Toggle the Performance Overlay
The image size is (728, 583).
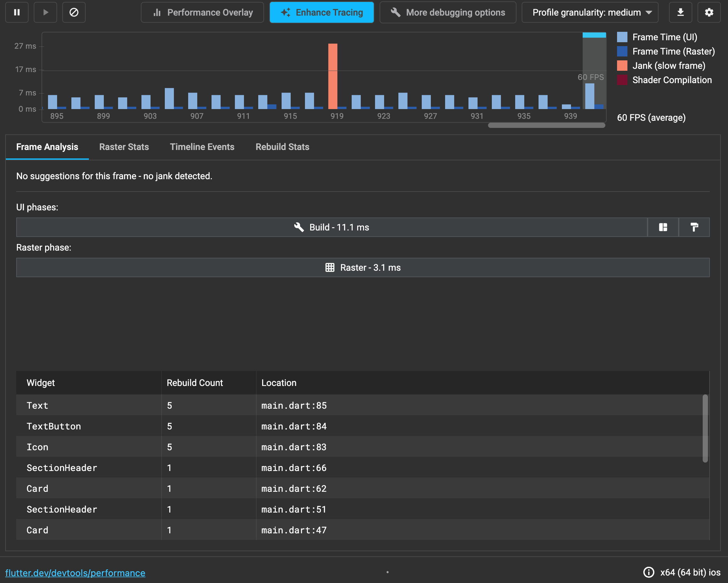click(202, 13)
